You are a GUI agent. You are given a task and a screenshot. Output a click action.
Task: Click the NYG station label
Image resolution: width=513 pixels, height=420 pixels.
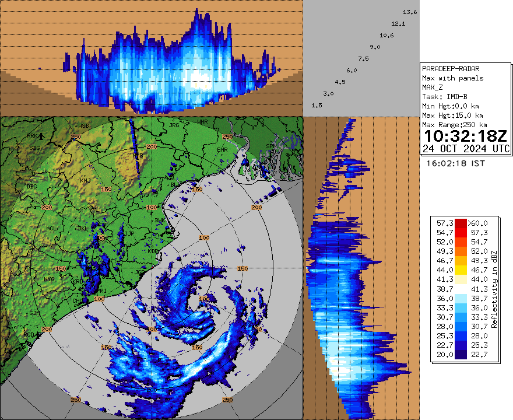pos(49,279)
